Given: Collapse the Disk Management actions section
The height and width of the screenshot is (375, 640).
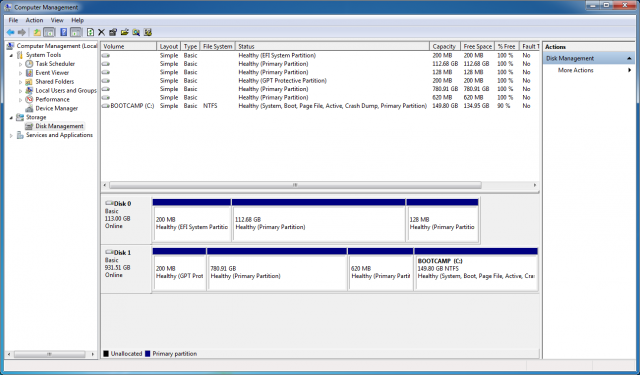Looking at the screenshot, I should [x=629, y=58].
